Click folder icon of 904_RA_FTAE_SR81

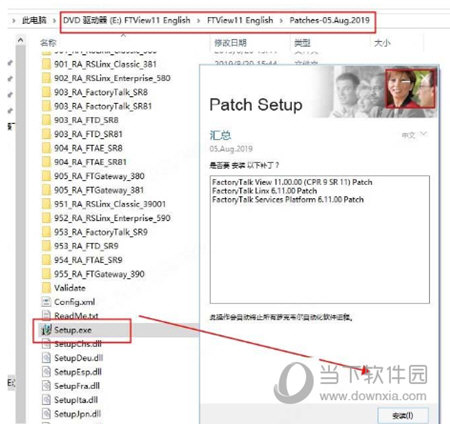[x=46, y=162]
